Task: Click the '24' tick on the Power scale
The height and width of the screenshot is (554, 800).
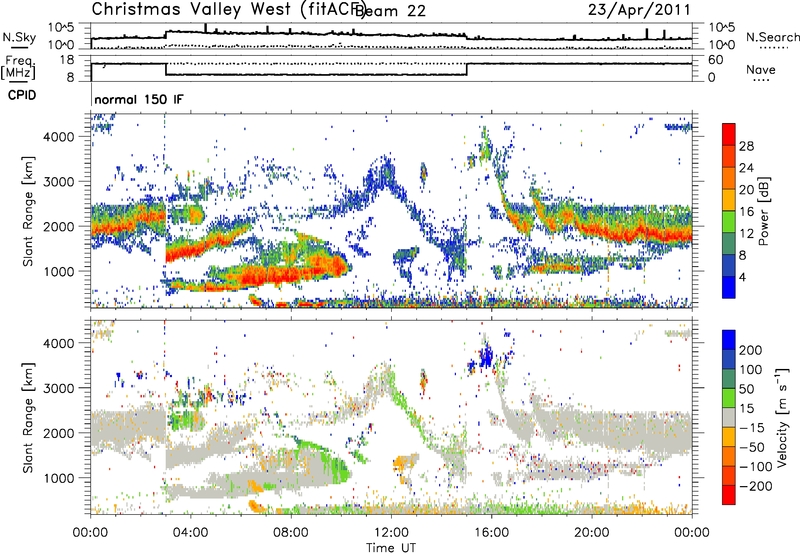Action: [746, 168]
